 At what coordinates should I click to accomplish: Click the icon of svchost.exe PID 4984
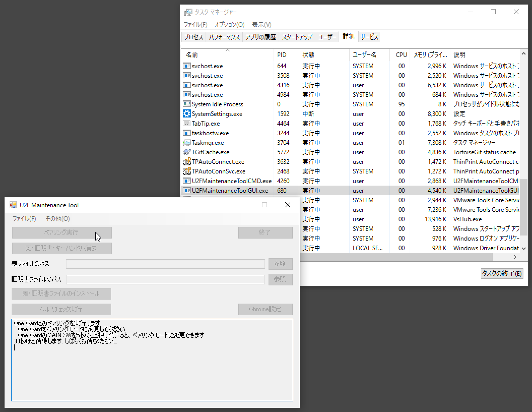pyautogui.click(x=187, y=95)
